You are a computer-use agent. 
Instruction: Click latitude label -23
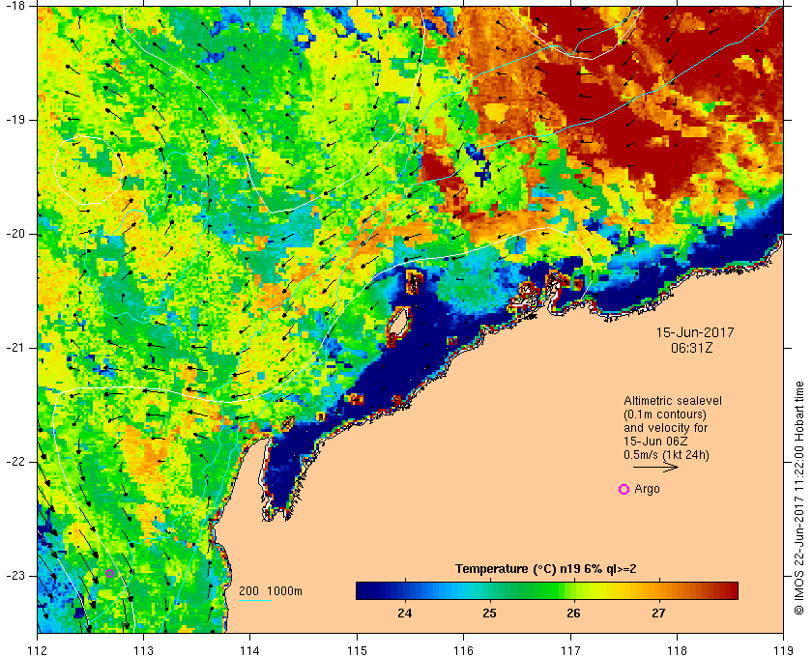(15, 576)
